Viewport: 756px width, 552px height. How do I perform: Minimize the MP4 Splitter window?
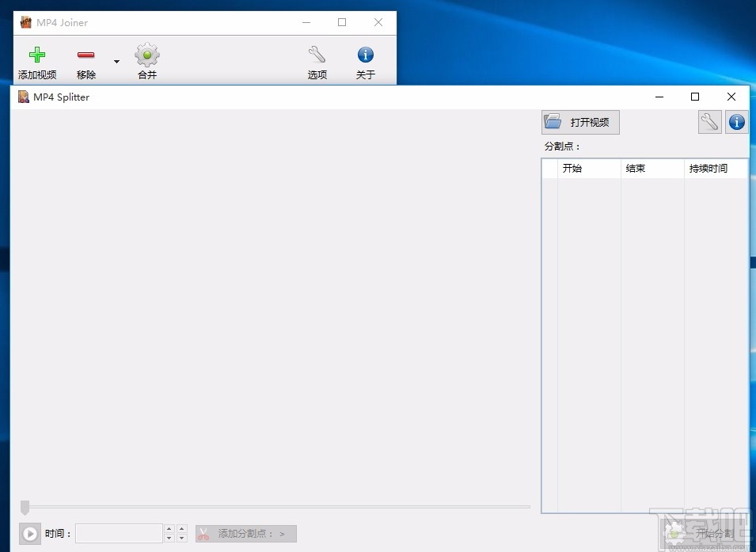(x=659, y=97)
